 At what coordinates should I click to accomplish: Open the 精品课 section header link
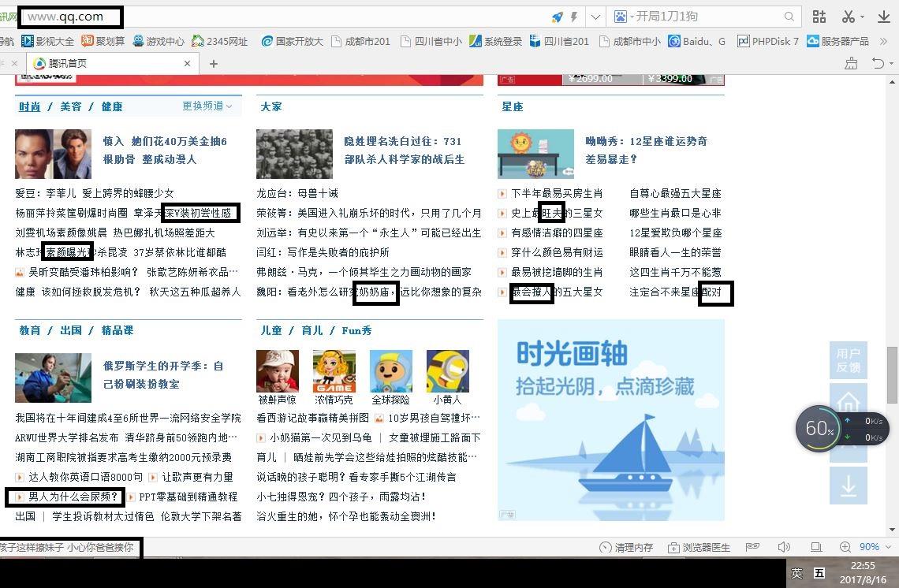117,330
